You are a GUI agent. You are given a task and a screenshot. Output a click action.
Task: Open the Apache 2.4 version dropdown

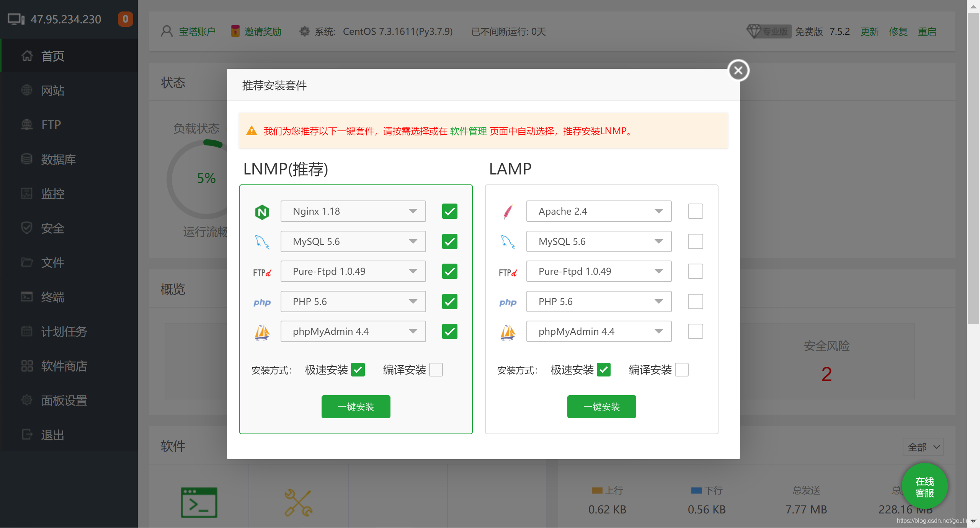tap(599, 211)
